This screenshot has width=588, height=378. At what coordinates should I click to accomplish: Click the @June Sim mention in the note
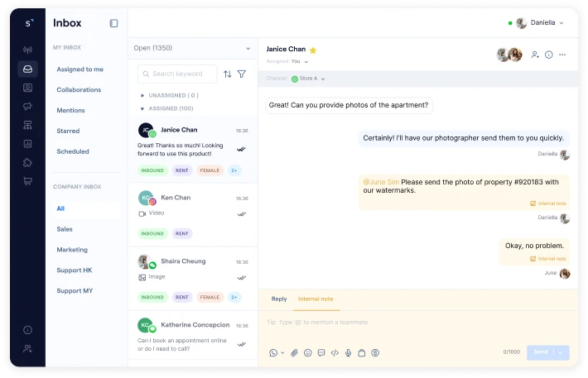point(381,182)
